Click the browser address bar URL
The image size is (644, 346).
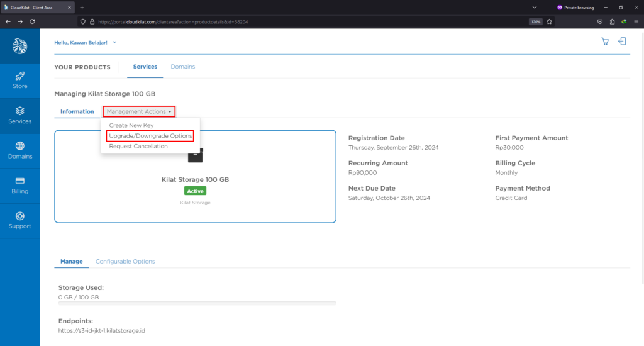(173, 22)
